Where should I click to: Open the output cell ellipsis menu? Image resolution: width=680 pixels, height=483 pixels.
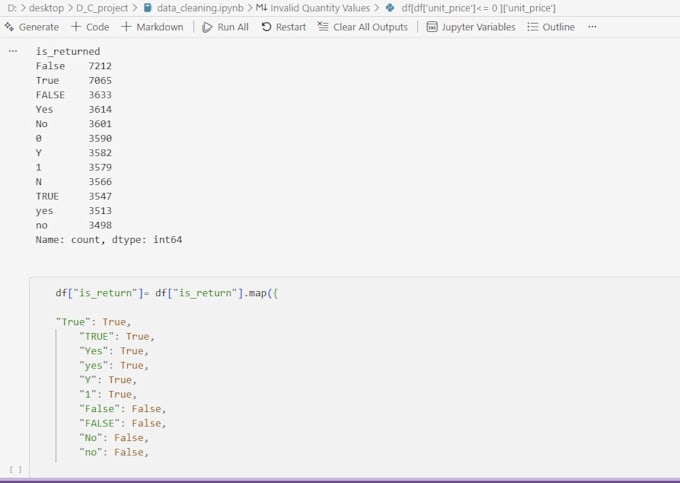pos(13,51)
